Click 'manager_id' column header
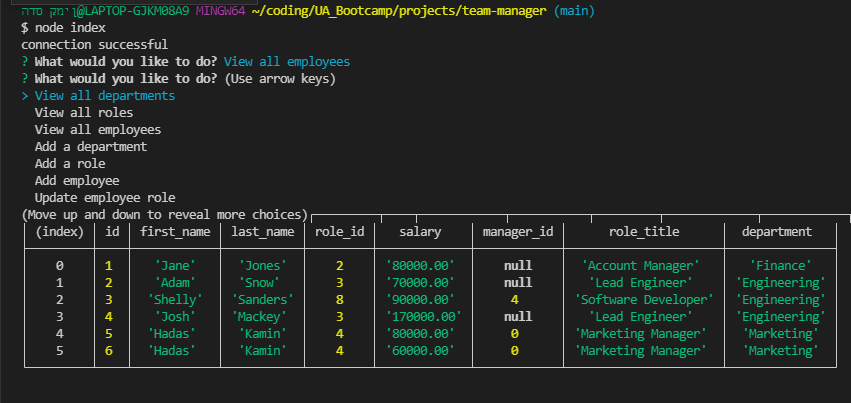The height and width of the screenshot is (403, 851). point(518,232)
